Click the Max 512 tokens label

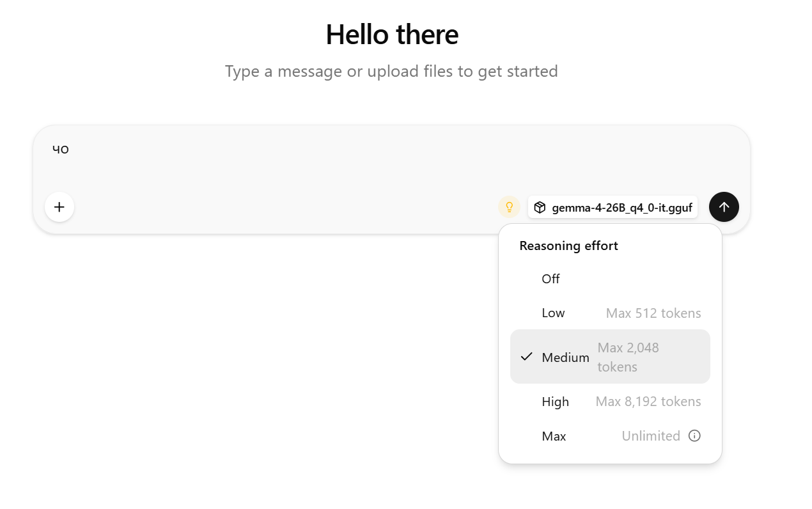(x=653, y=313)
